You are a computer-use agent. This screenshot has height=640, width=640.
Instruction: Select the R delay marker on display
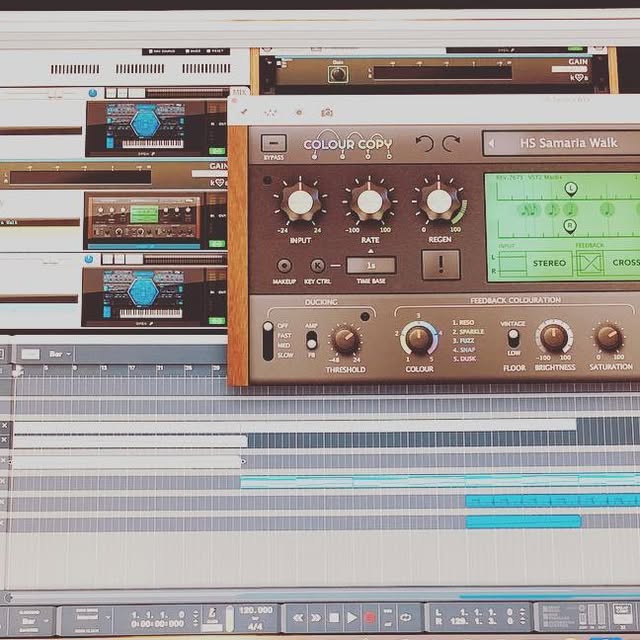tap(570, 226)
